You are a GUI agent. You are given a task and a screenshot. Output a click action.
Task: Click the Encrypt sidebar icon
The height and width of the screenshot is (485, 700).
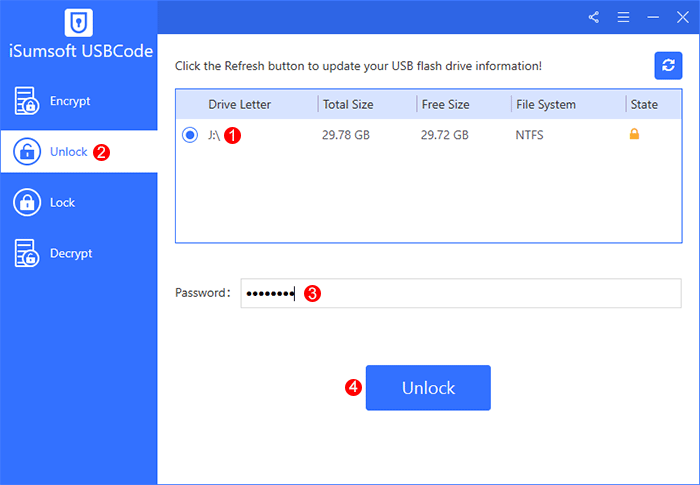(x=26, y=100)
